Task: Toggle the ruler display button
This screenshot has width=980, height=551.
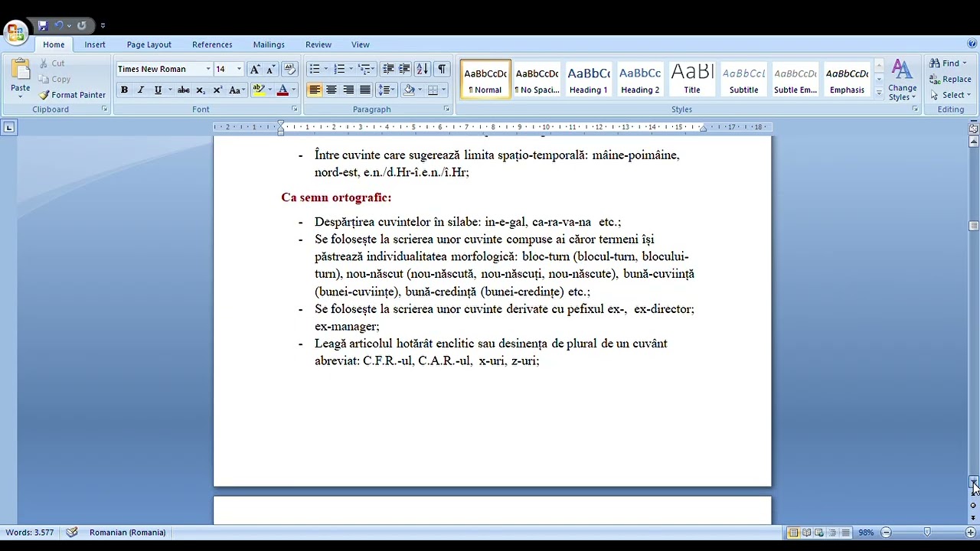Action: click(973, 128)
